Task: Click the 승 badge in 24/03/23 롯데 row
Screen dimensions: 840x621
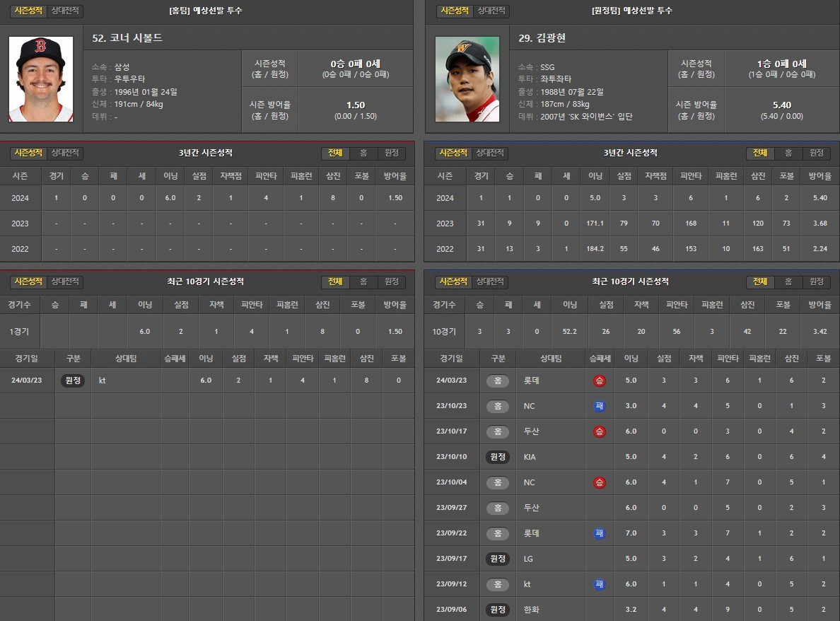Action: (x=599, y=381)
